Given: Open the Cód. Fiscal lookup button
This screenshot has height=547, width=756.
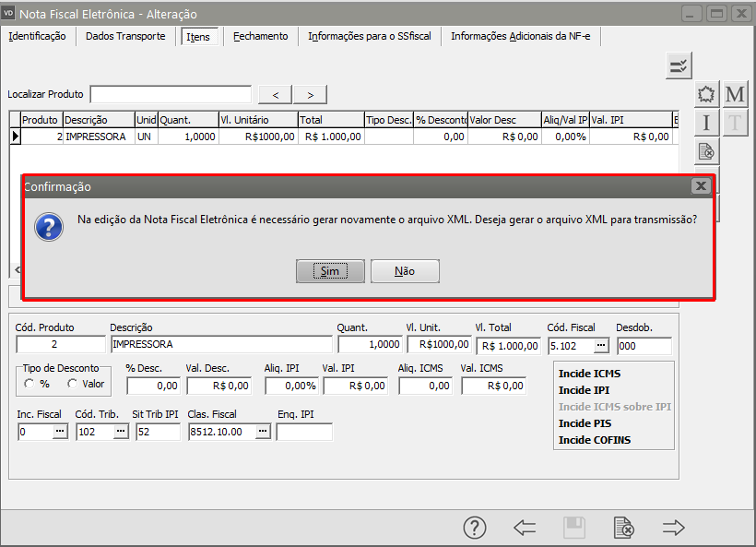Looking at the screenshot, I should 601,345.
